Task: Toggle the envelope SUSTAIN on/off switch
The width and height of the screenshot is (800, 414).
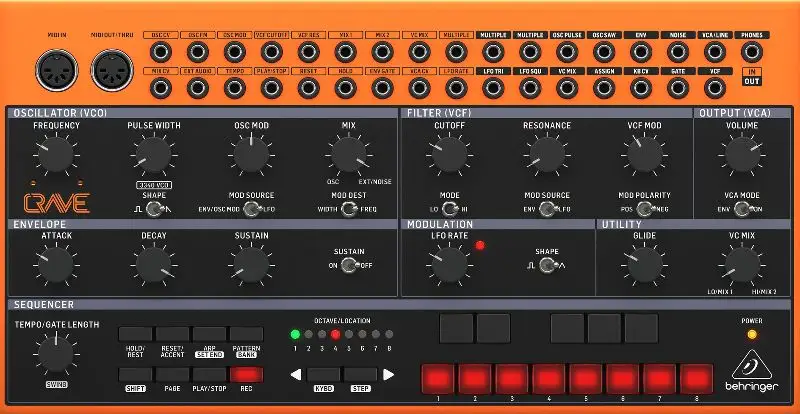Action: point(348,265)
